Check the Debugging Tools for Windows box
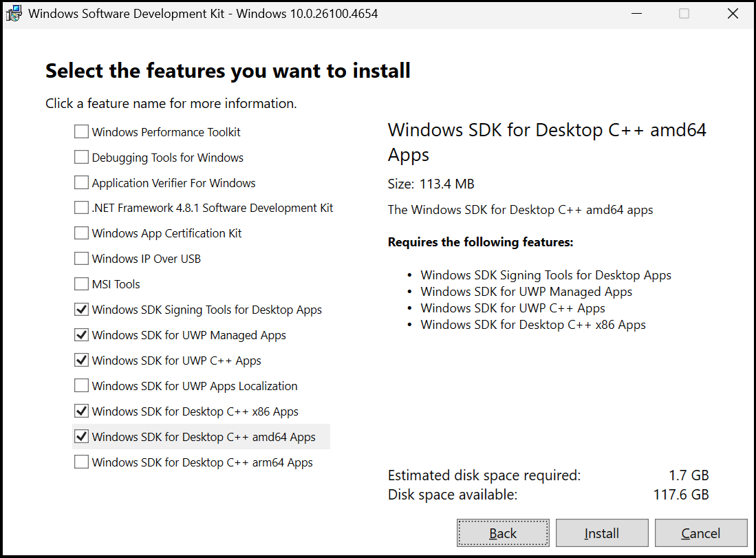Image resolution: width=756 pixels, height=558 pixels. [x=81, y=158]
